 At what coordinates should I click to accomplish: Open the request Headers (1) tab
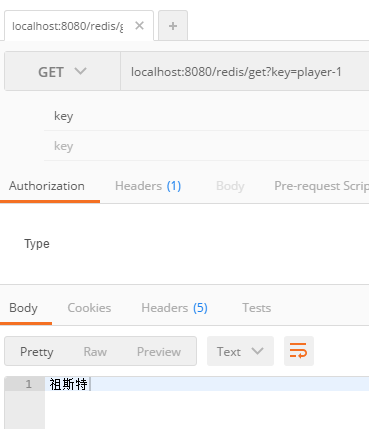pyautogui.click(x=148, y=186)
